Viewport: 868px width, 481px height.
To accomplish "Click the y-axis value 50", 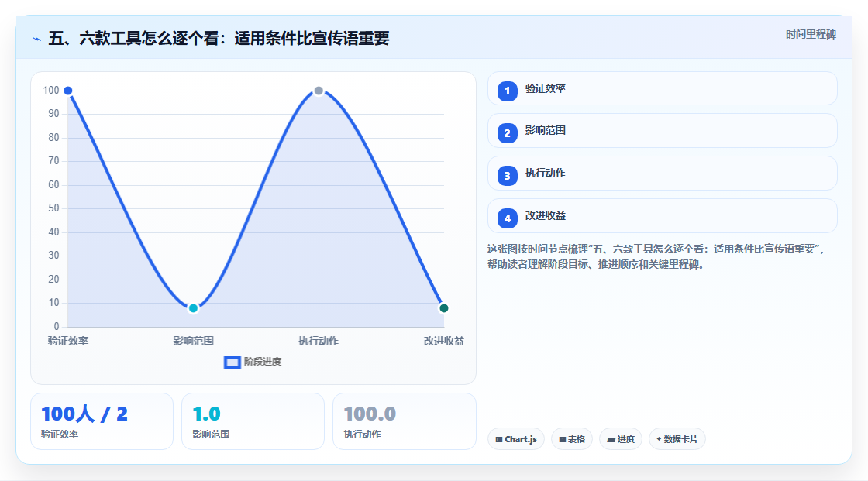I will (53, 208).
